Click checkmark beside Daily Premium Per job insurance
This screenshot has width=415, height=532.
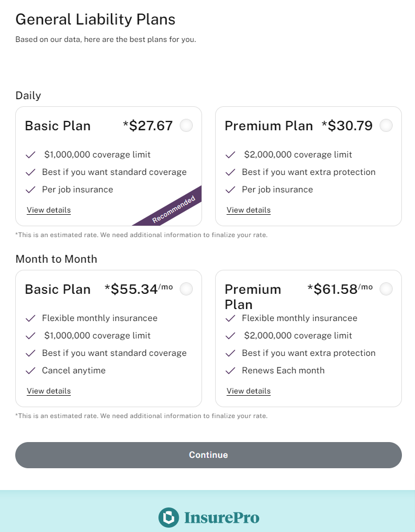pos(231,190)
